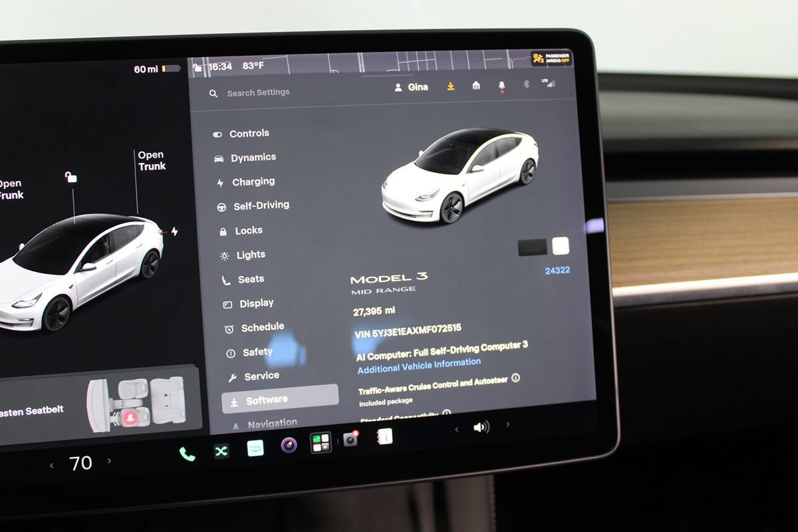Select the black color swatch

(532, 247)
